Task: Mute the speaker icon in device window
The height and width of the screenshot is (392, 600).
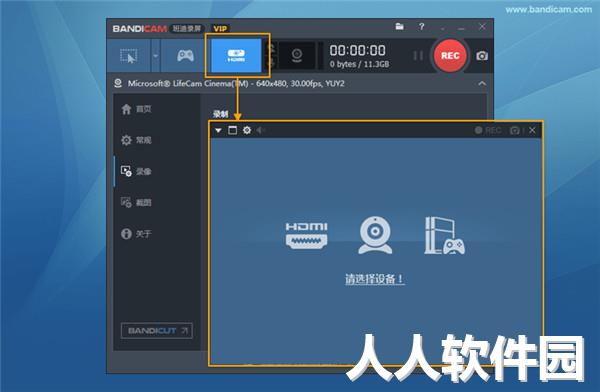Action: (261, 130)
